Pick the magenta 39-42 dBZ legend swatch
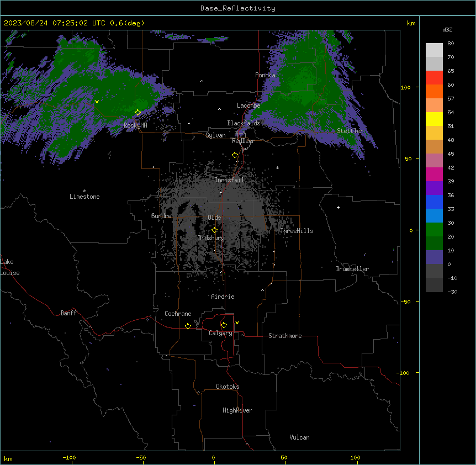The width and height of the screenshot is (476, 465). click(x=434, y=174)
